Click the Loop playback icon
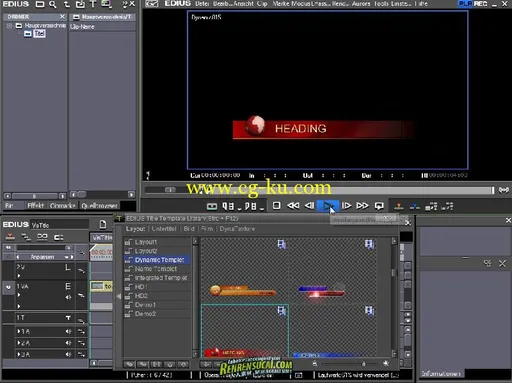The image size is (512, 383). (379, 206)
